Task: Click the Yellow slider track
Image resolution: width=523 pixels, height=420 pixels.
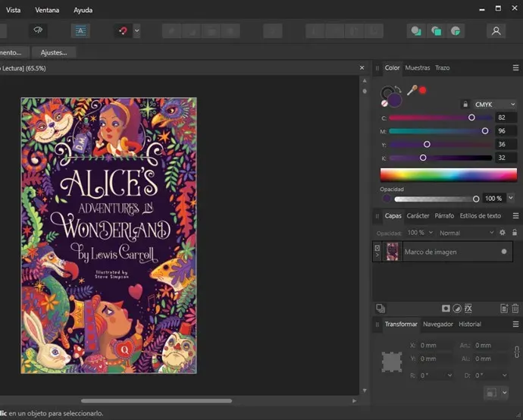Action: point(440,145)
